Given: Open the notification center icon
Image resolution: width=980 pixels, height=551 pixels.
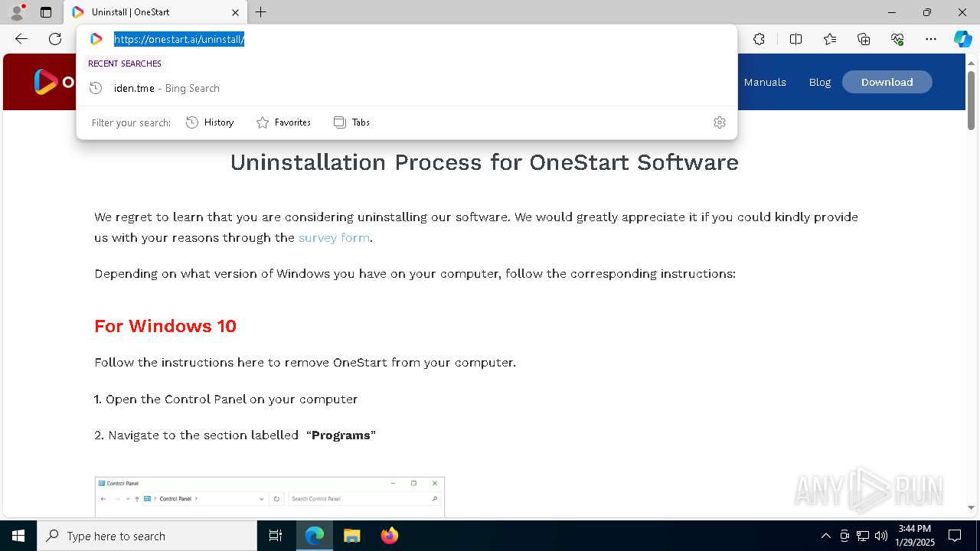Looking at the screenshot, I should tap(955, 536).
